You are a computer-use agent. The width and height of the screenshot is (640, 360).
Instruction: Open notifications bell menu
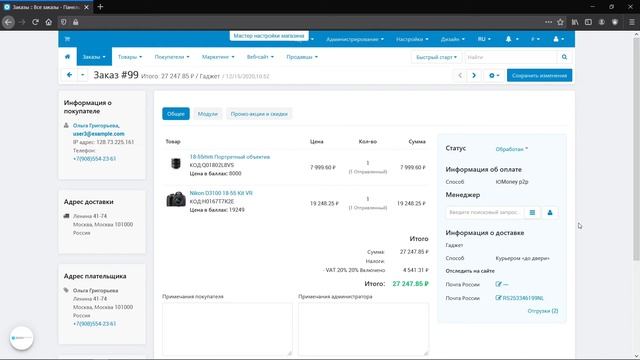pos(511,39)
